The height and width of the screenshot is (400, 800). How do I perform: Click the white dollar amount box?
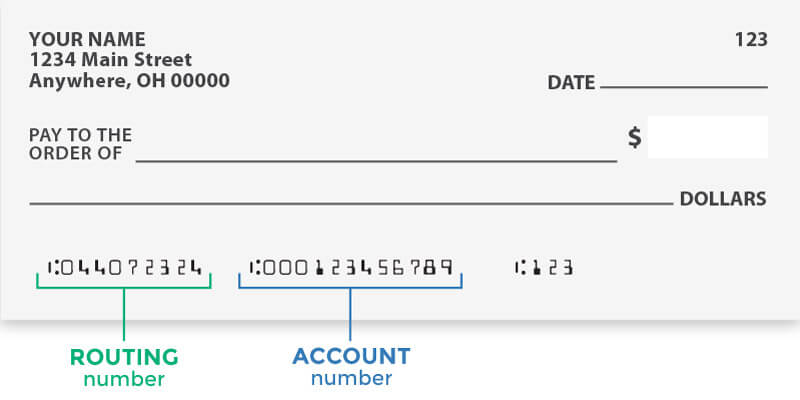point(708,137)
